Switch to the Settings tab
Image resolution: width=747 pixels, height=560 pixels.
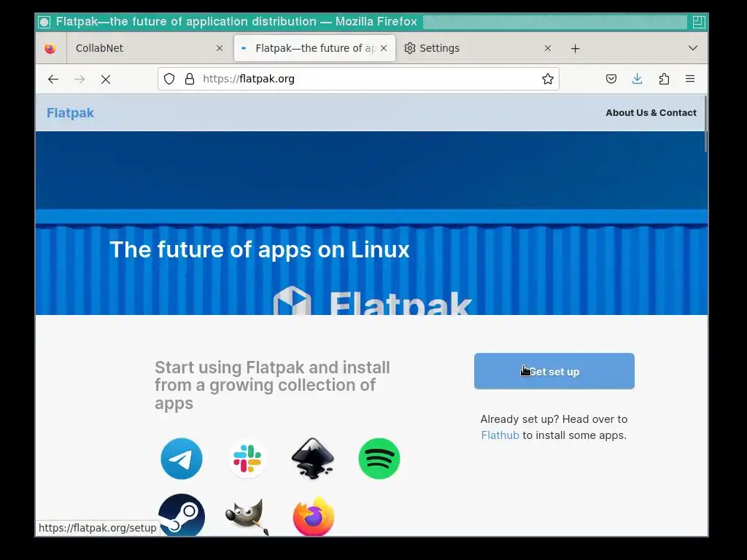point(479,48)
